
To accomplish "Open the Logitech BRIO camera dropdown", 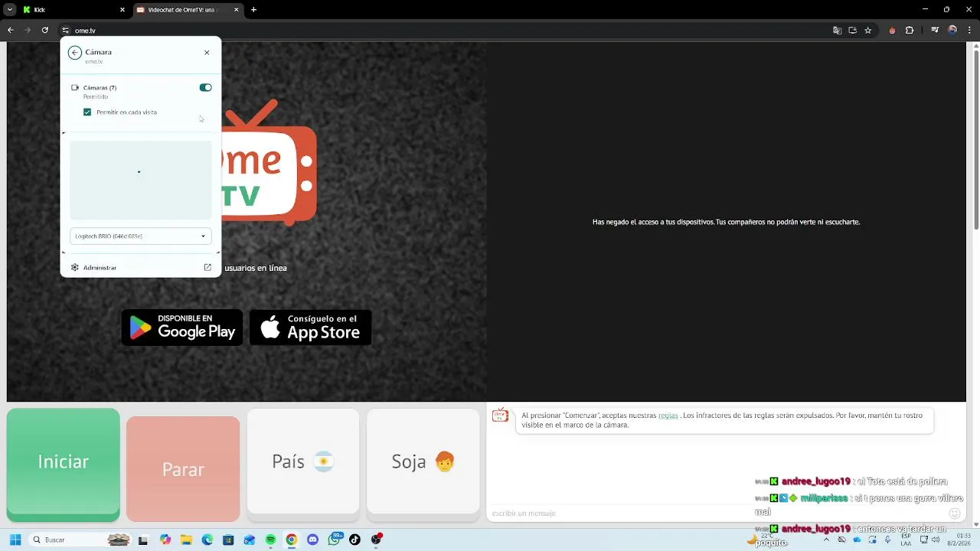I will pyautogui.click(x=140, y=236).
